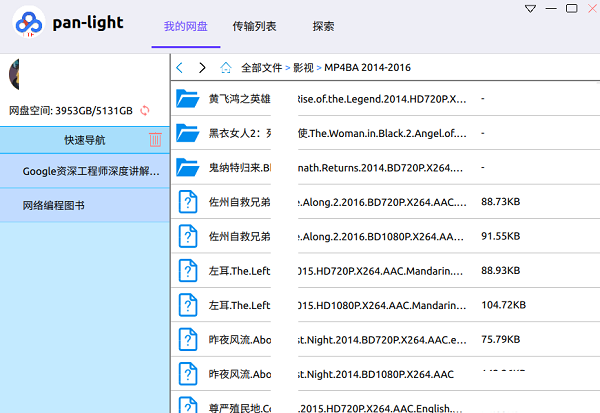The width and height of the screenshot is (600, 413).
Task: Click file icon of the 88.73KB row
Action: click(x=188, y=202)
